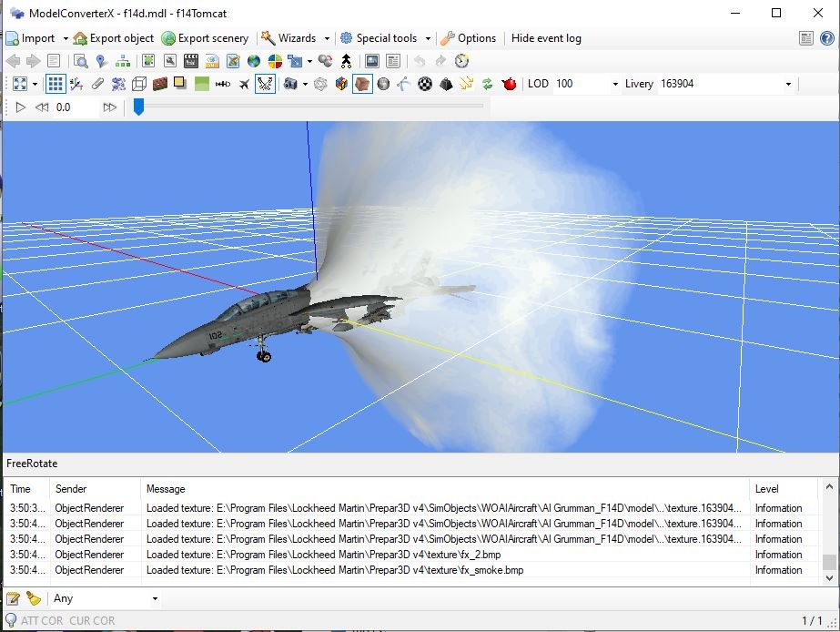Click Hide event log

point(546,38)
